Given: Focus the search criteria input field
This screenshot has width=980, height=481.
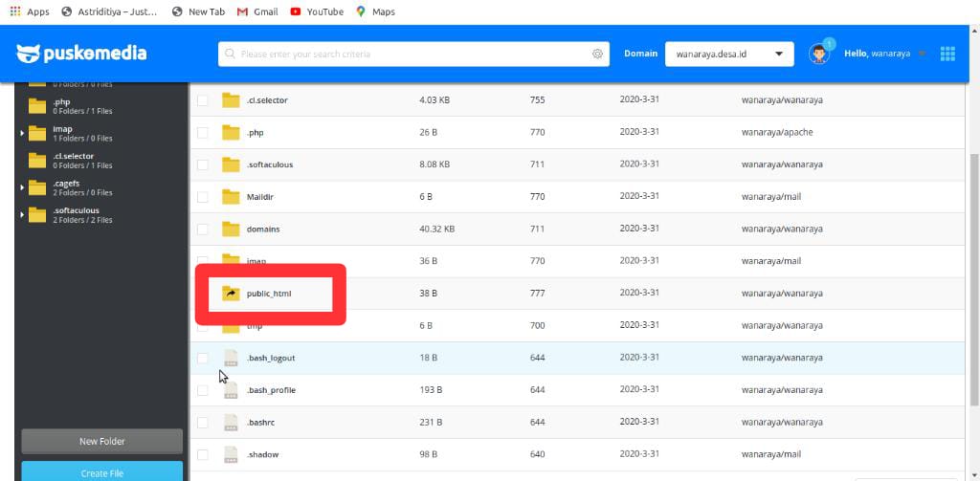Looking at the screenshot, I should [412, 55].
